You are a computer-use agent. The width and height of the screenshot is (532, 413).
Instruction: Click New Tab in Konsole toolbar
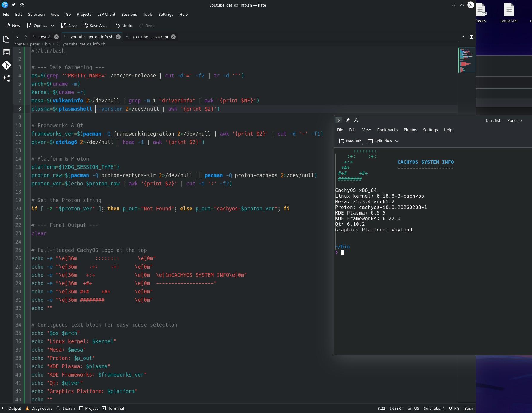[350, 141]
